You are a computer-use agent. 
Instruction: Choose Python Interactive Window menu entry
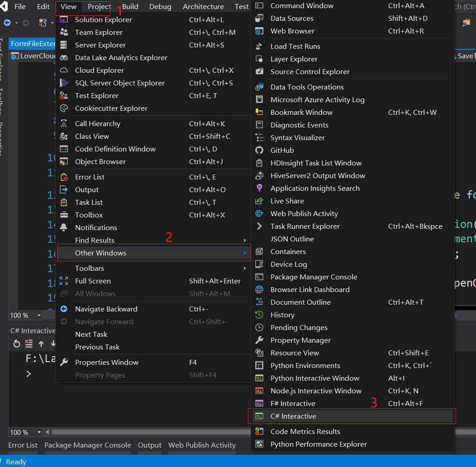(x=353, y=378)
